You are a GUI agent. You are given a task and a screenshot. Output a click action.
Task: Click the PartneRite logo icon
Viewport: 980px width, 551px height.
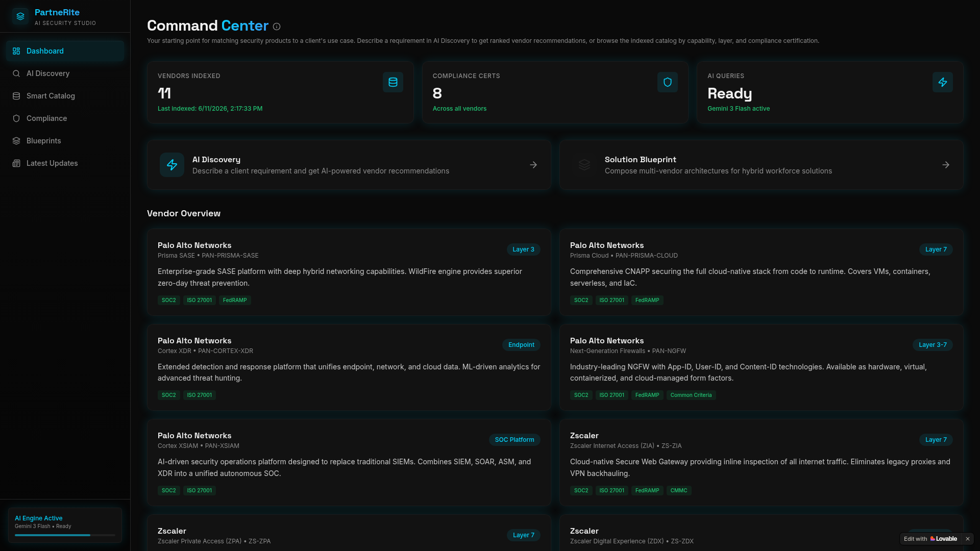[20, 16]
